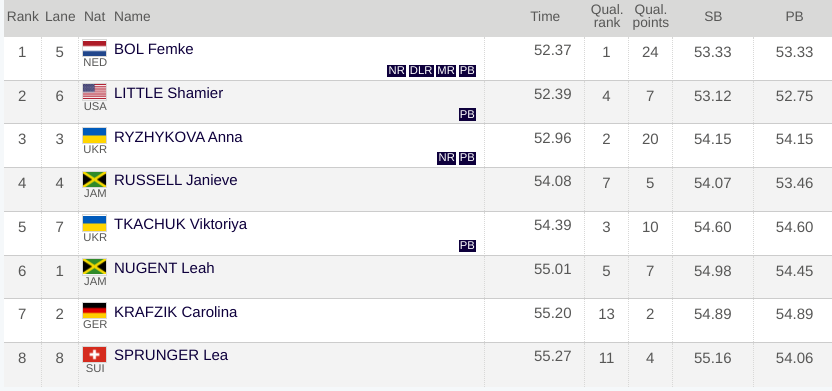Open BOL Femke athlete profile link
The image size is (832, 391).
(153, 49)
